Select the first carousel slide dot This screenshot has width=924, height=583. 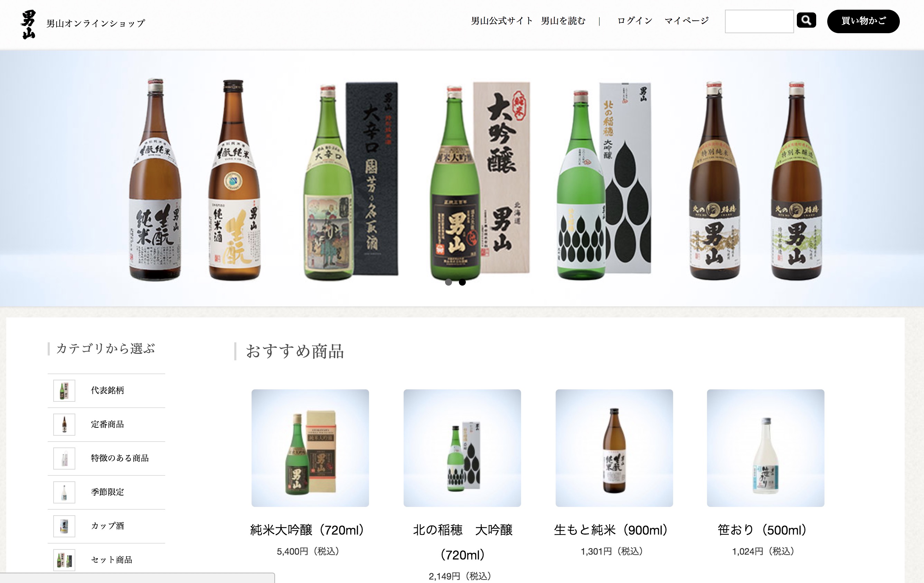(x=448, y=282)
